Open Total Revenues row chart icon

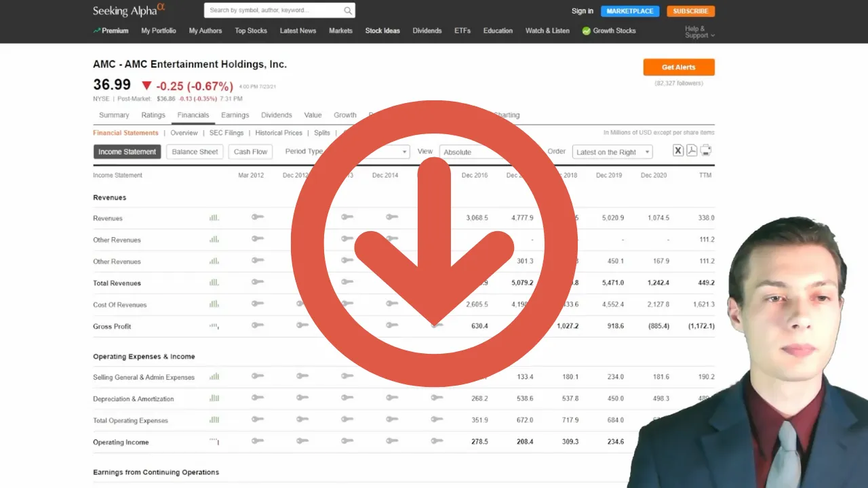214,283
